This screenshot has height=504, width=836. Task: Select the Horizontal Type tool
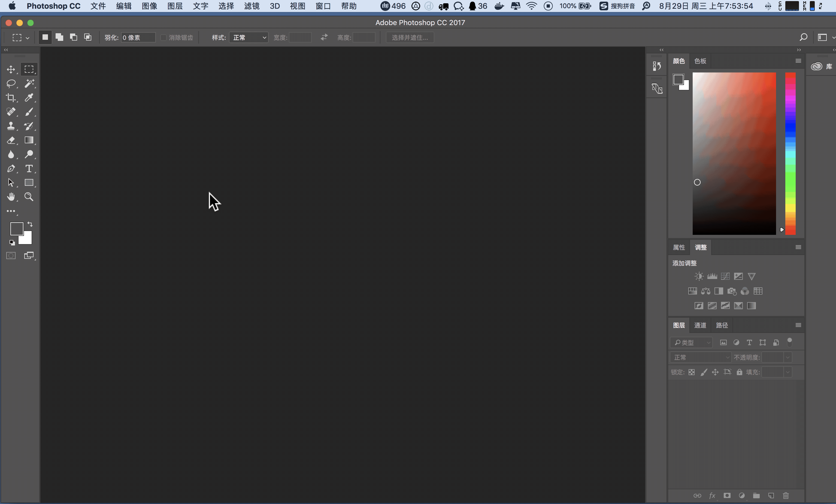tap(29, 169)
